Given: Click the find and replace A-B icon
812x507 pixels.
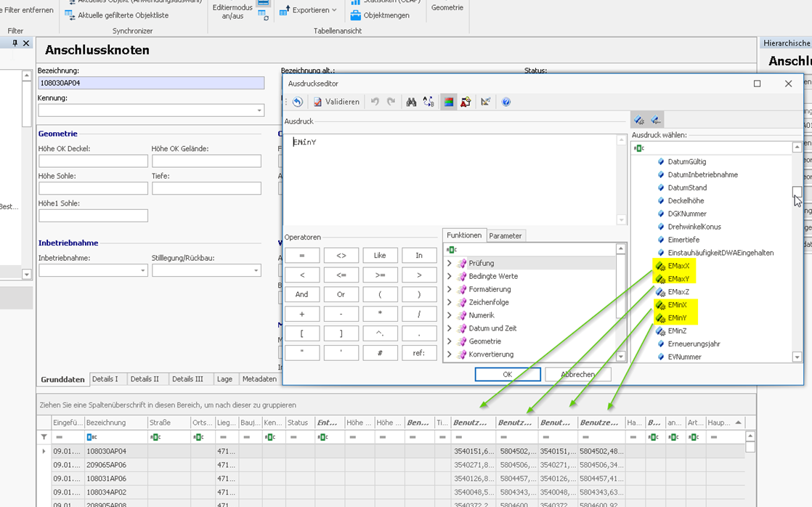Looking at the screenshot, I should (429, 102).
